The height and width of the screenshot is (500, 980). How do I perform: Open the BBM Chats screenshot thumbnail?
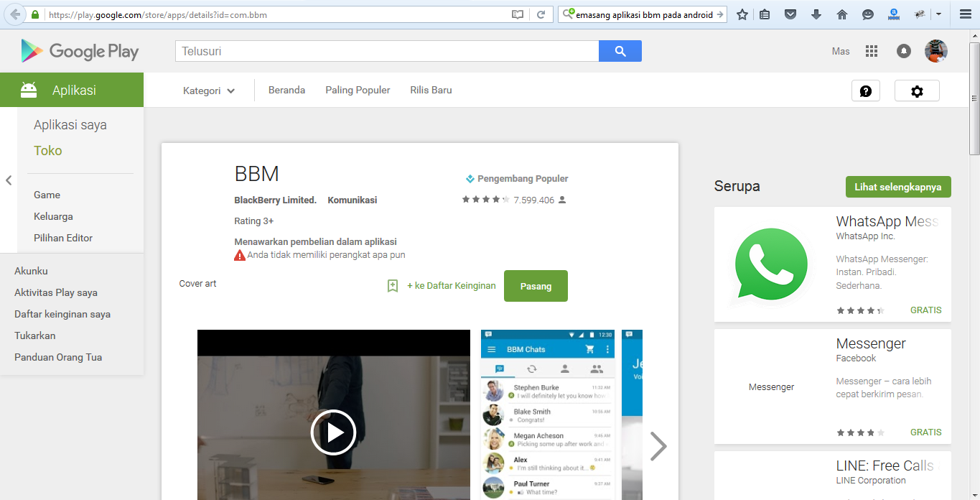tap(548, 415)
